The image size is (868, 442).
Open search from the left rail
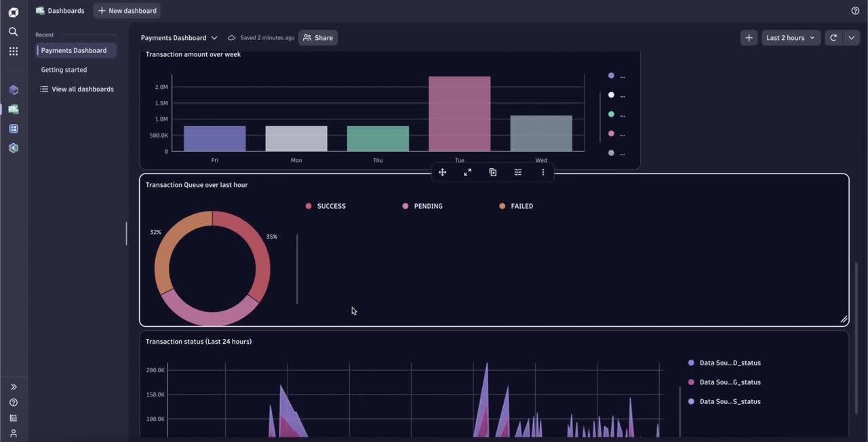(x=13, y=31)
